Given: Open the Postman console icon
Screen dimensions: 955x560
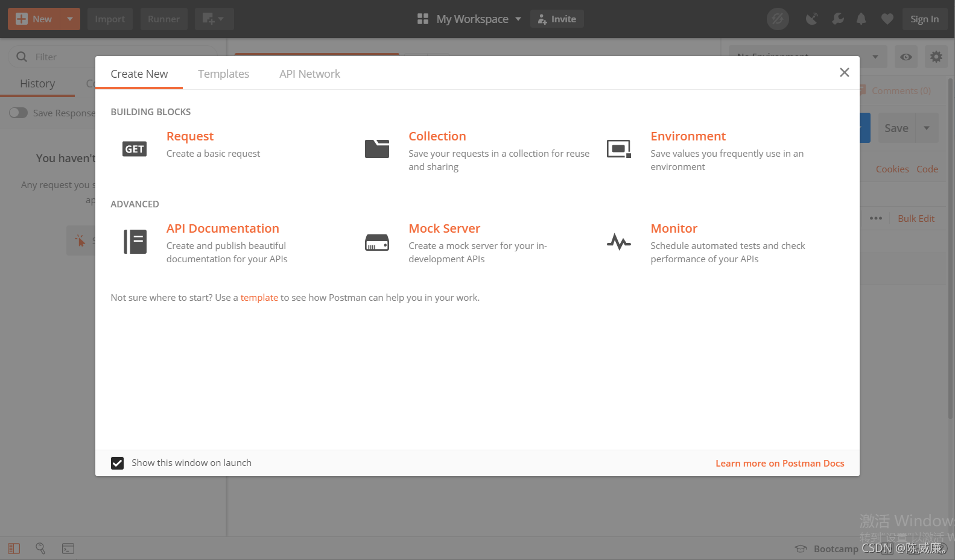Looking at the screenshot, I should (68, 549).
